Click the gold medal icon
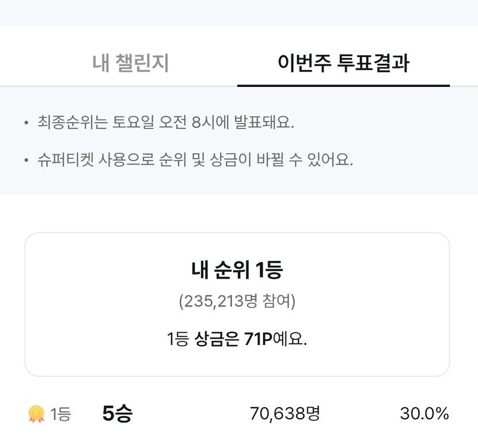478x448 pixels. coord(36,413)
